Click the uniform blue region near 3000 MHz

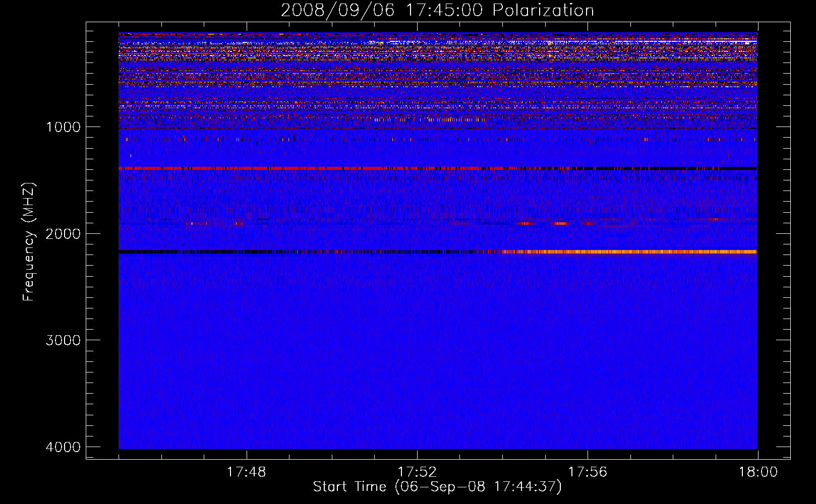pos(438,340)
